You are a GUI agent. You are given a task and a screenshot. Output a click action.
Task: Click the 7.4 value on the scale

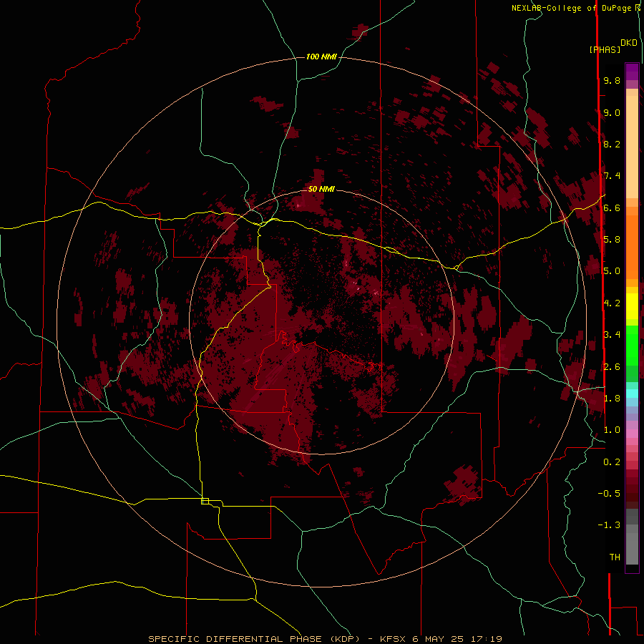pyautogui.click(x=612, y=176)
